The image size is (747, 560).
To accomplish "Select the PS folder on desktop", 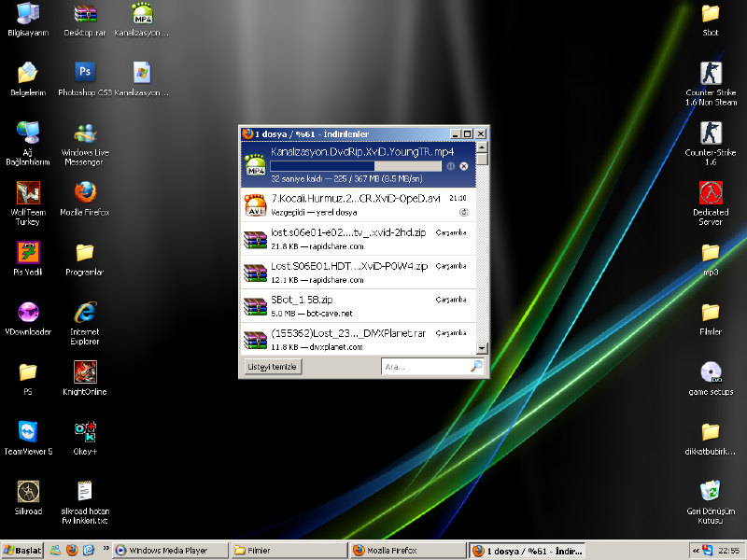I will click(28, 379).
